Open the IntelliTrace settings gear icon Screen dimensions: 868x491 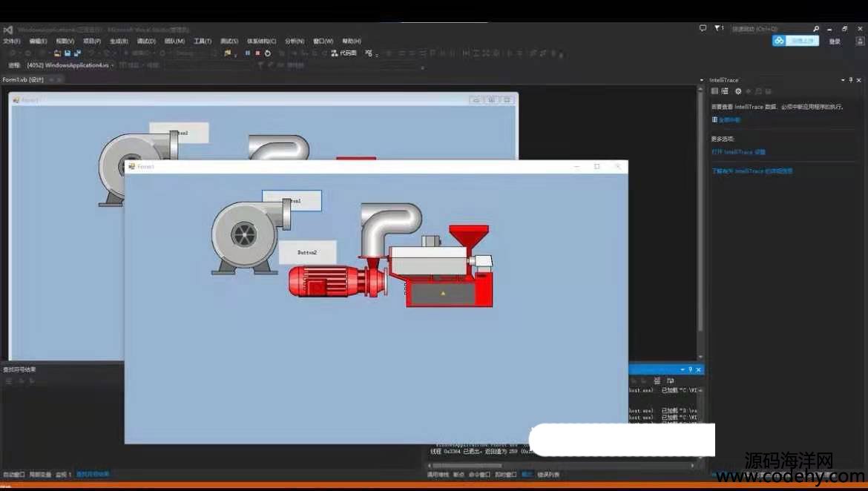click(737, 91)
